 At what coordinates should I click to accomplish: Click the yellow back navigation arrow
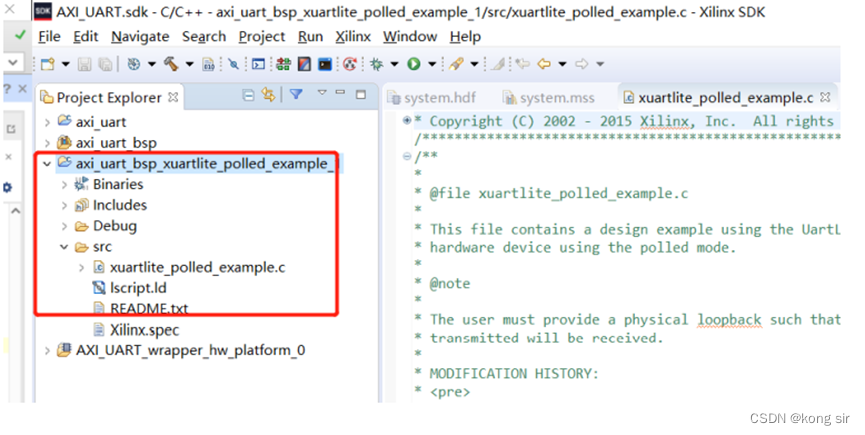click(544, 64)
